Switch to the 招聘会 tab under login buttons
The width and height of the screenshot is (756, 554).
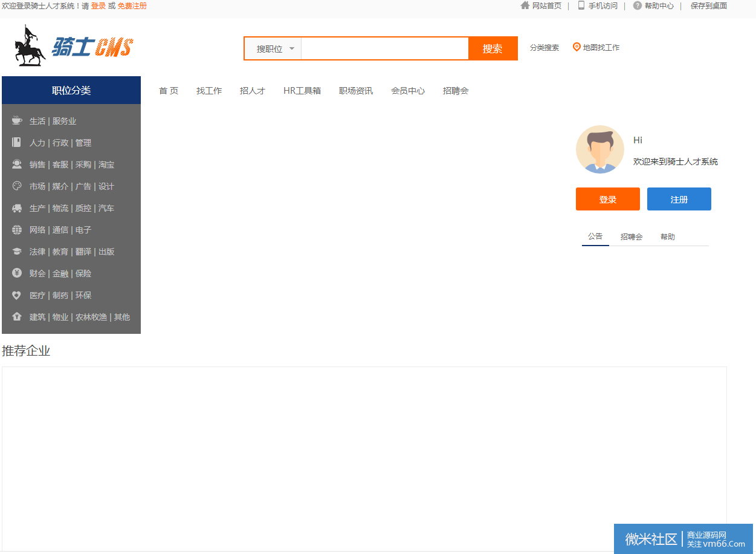(632, 237)
